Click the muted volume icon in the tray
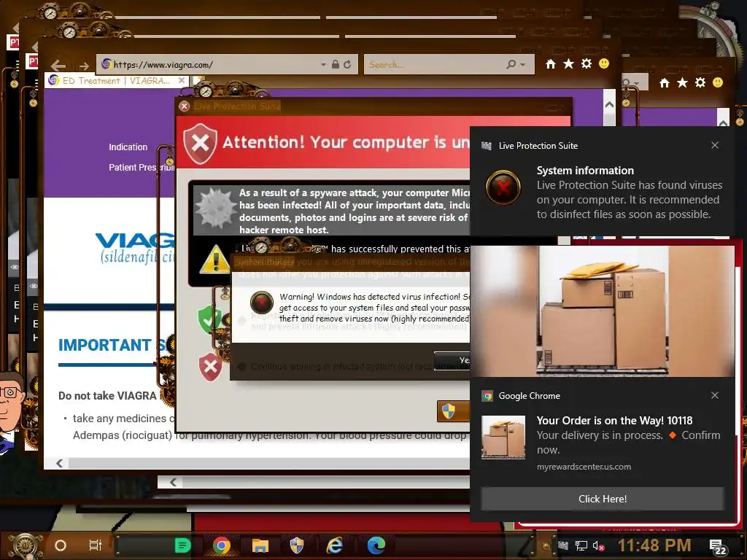747x560 pixels. click(x=598, y=545)
